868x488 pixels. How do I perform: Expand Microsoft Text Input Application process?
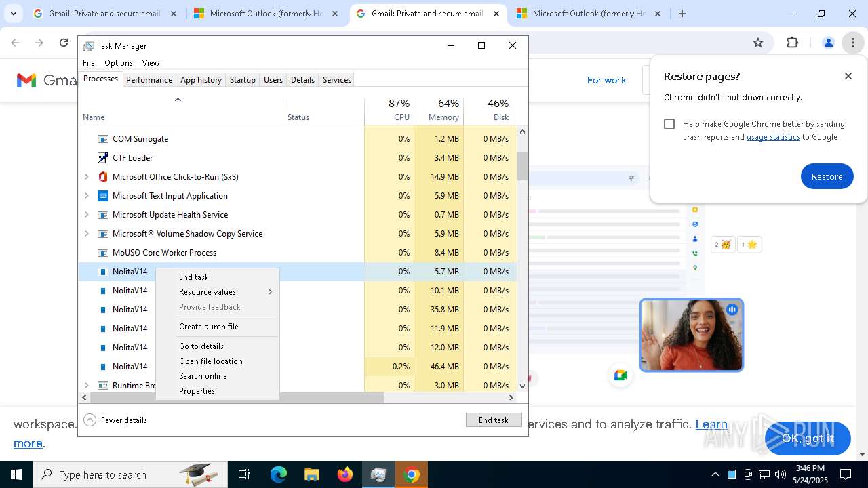86,196
